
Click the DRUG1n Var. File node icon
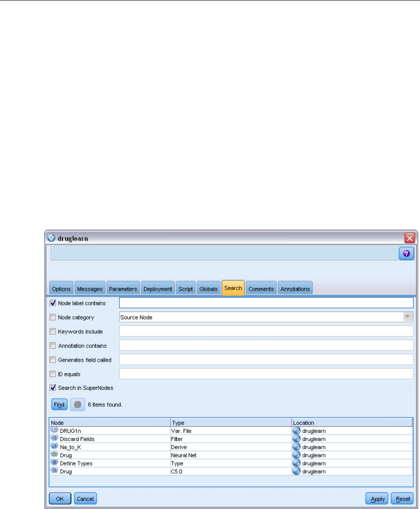point(54,431)
